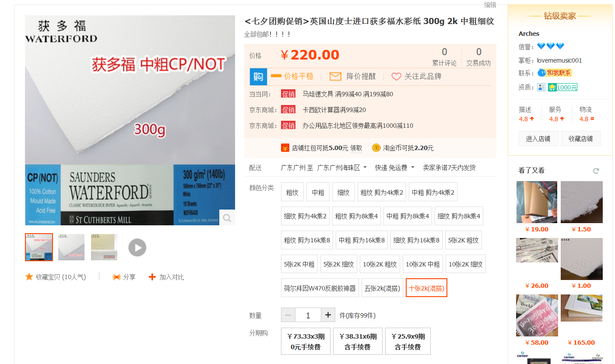The height and width of the screenshot is (364, 615).
Task: Choose 粗纹 剪为4k乘2 variant
Action: (382, 192)
